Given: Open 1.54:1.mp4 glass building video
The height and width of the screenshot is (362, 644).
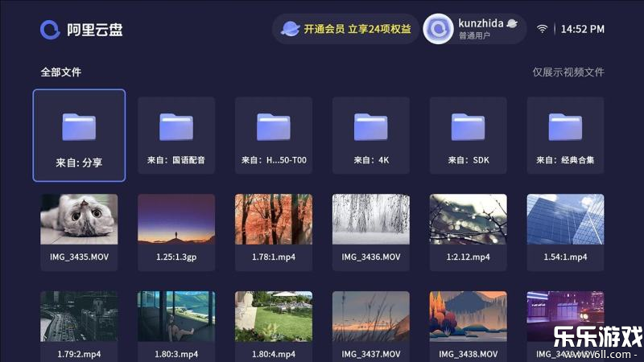Looking at the screenshot, I should 565,219.
